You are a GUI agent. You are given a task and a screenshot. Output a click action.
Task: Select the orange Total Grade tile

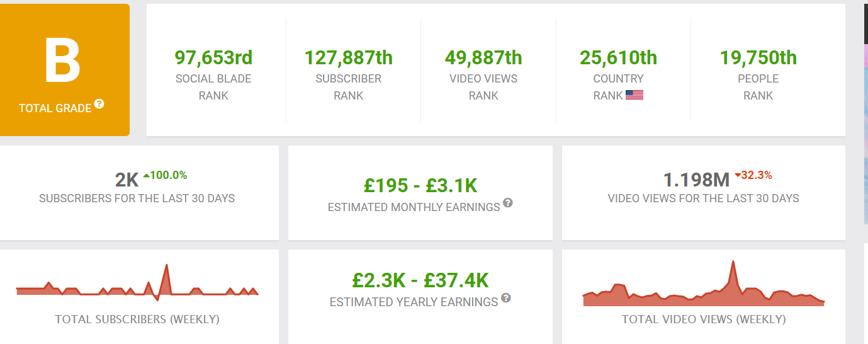64,70
